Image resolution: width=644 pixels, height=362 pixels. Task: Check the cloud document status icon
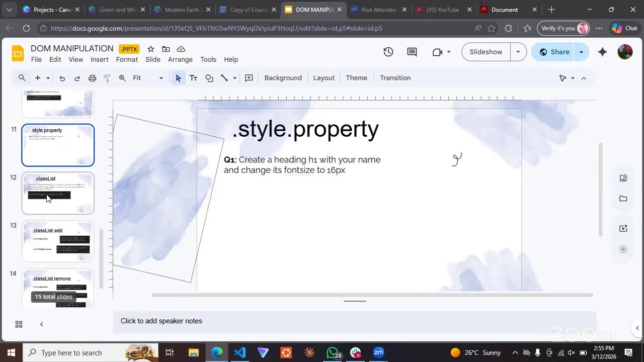(181, 49)
